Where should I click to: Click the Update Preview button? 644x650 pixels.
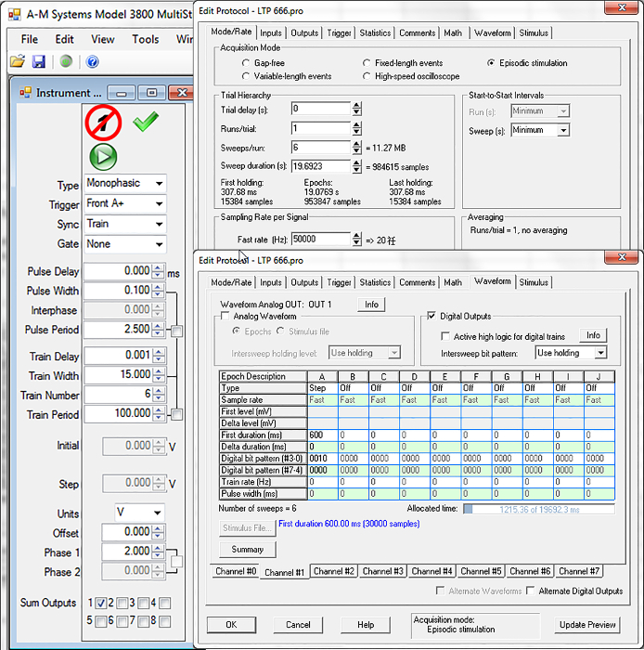[586, 624]
